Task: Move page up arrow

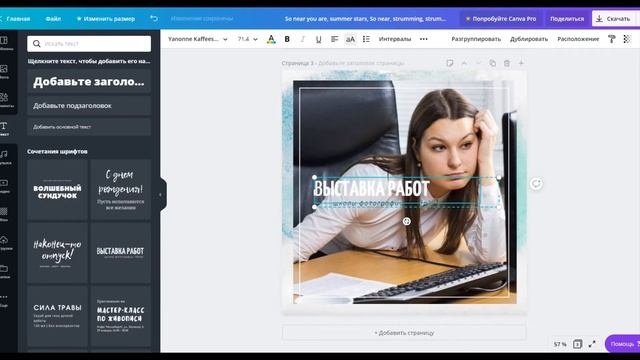Action: coord(464,63)
